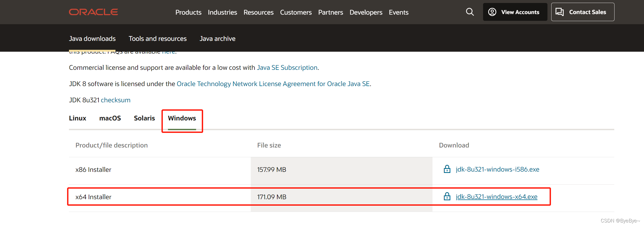
Task: Open the JDK 8u321 checksum link
Action: tap(115, 100)
